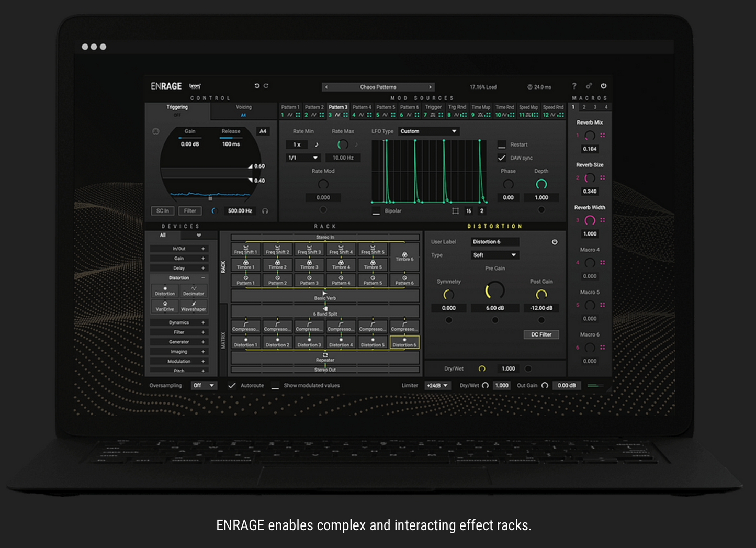
Task: Click the Repeater module in rack
Action: click(x=325, y=357)
